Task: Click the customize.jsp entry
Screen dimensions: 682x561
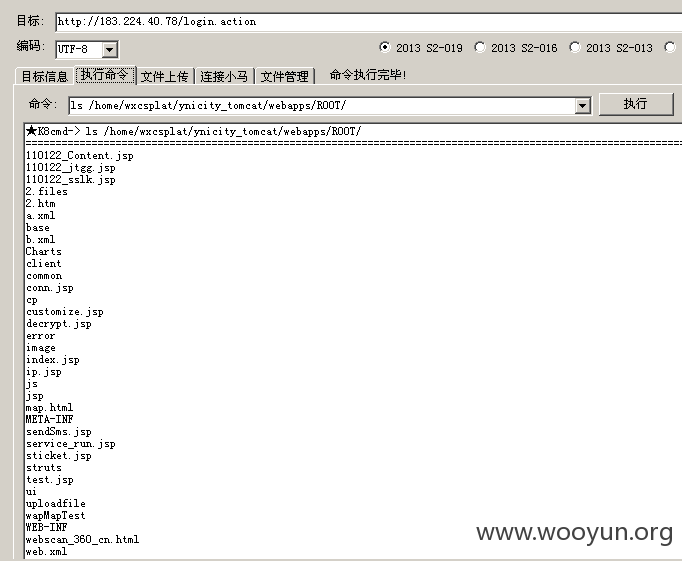Action: pos(65,312)
